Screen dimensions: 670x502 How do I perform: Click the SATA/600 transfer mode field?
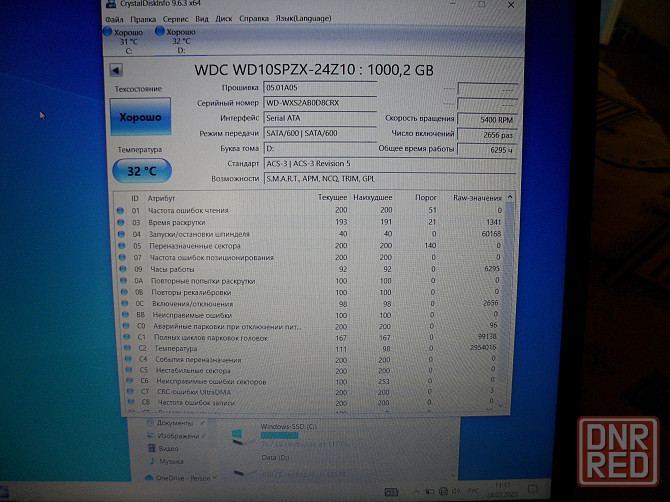[x=320, y=133]
